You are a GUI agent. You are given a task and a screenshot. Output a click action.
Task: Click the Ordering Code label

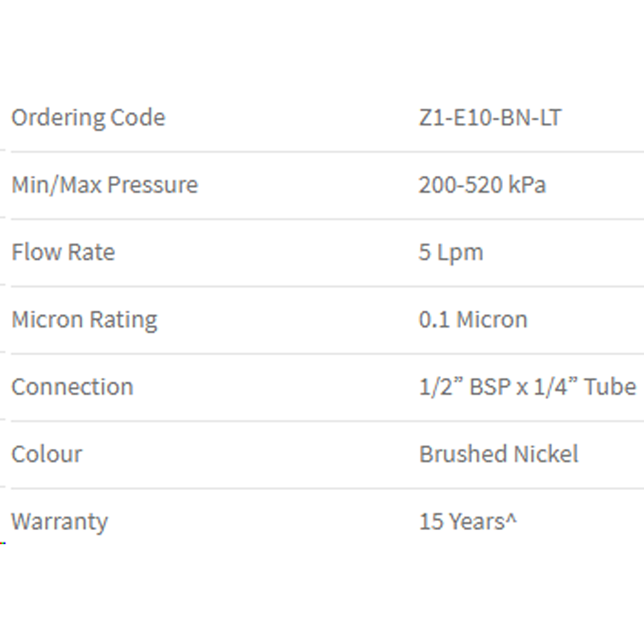[x=88, y=118]
